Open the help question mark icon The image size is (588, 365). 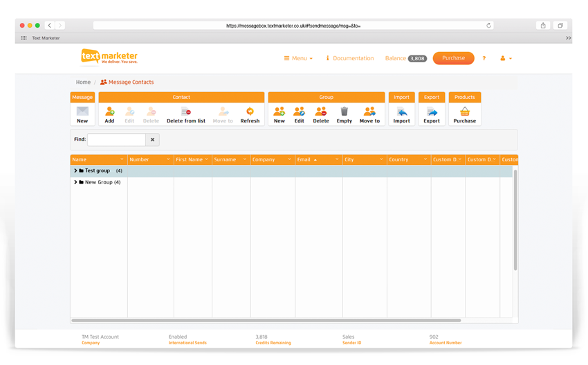pos(484,58)
